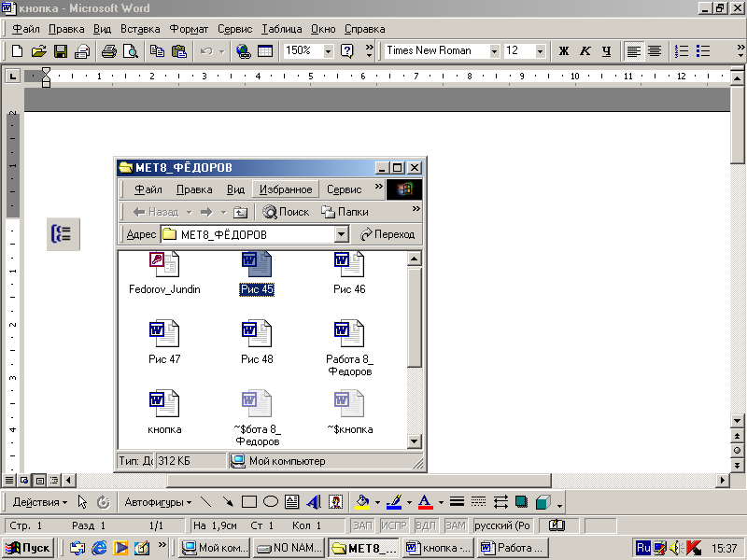This screenshot has height=560, width=747.
Task: Expand undo history dropdown arrow
Action: pos(221,51)
